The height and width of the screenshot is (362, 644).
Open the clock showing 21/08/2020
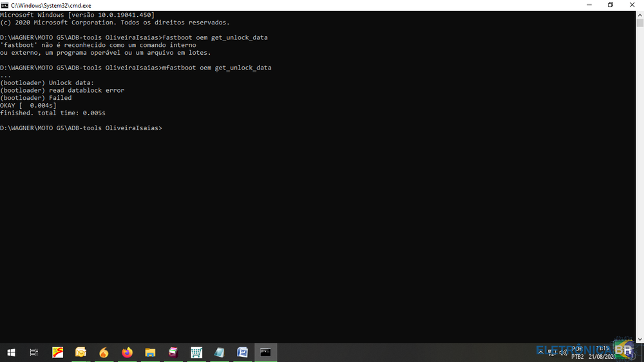[603, 352]
